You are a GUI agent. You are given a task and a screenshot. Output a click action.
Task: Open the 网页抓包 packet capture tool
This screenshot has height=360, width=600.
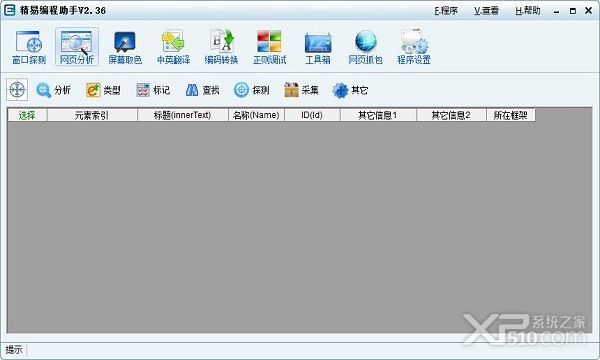(365, 47)
